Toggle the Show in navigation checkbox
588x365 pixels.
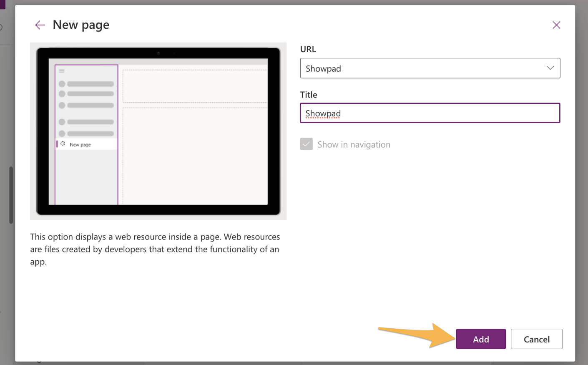tap(307, 144)
